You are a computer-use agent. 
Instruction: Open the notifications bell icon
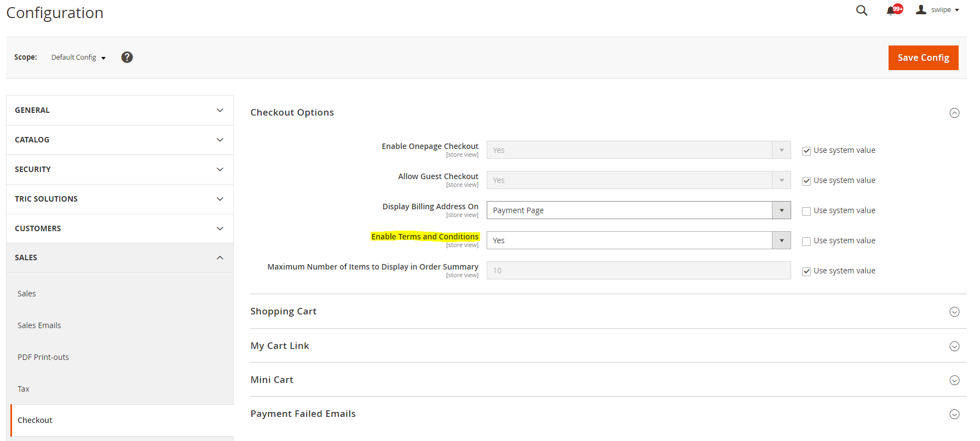(891, 10)
